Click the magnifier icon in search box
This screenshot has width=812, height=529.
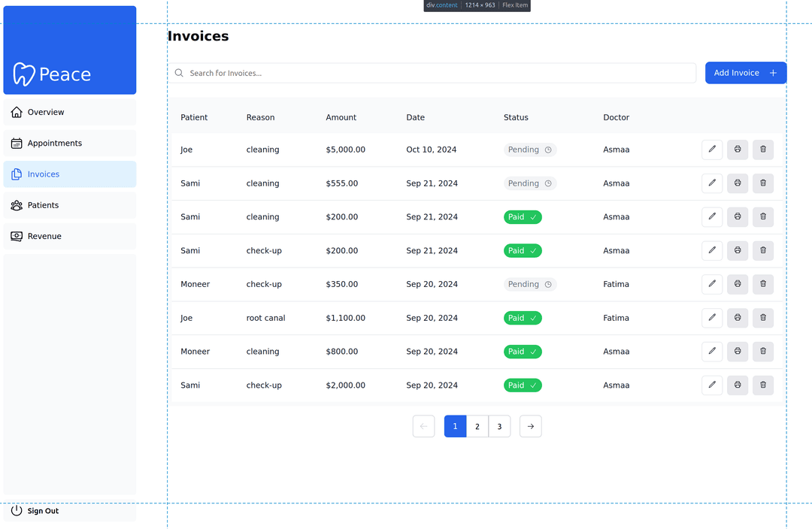tap(179, 73)
